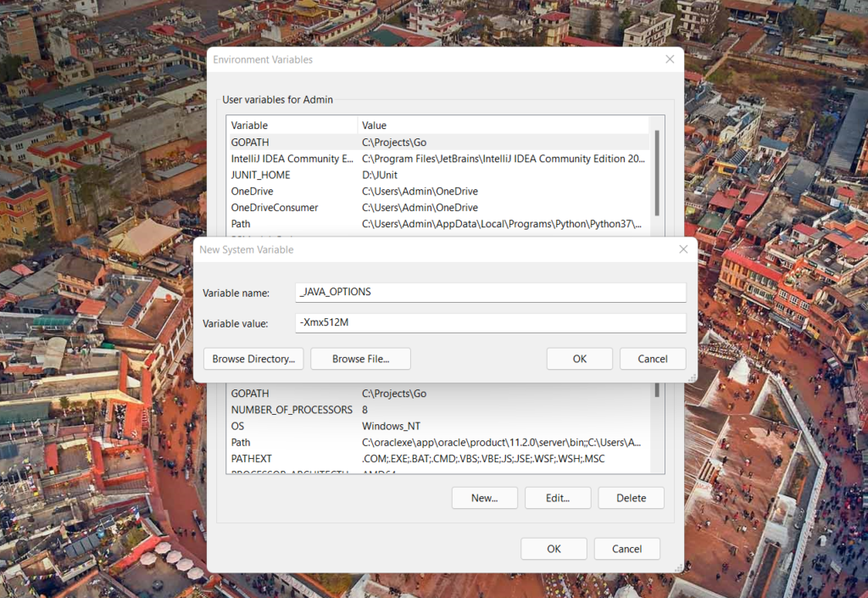Close the New System Variable dialog
This screenshot has width=868, height=598.
(683, 249)
